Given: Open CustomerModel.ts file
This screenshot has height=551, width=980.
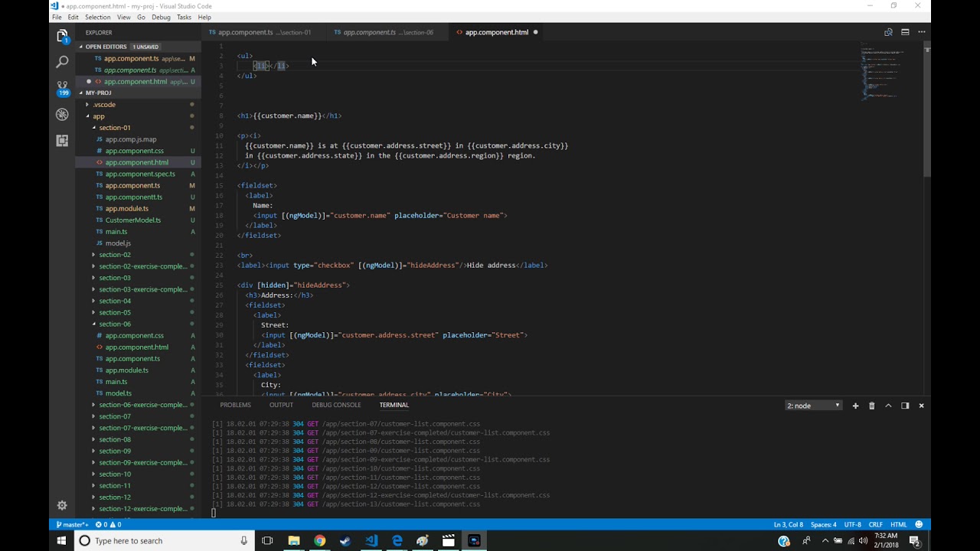Looking at the screenshot, I should click(x=132, y=220).
